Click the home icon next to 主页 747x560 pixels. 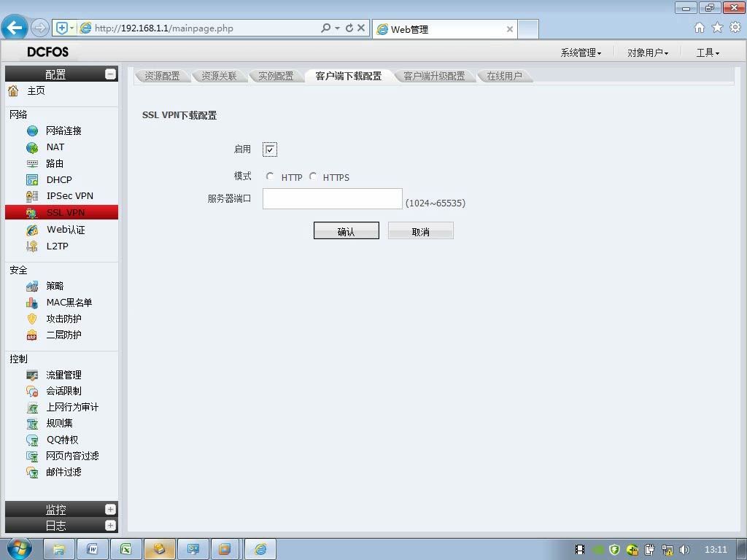pyautogui.click(x=13, y=90)
